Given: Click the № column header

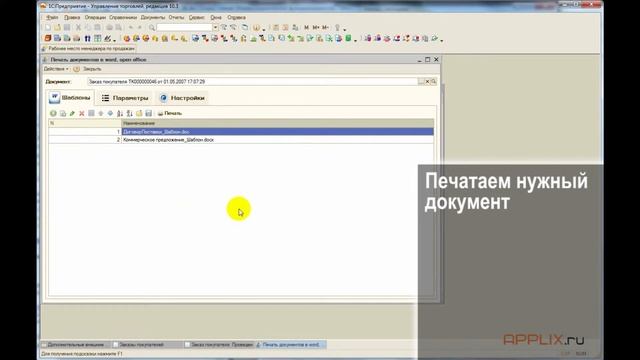Looking at the screenshot, I should click(85, 123).
